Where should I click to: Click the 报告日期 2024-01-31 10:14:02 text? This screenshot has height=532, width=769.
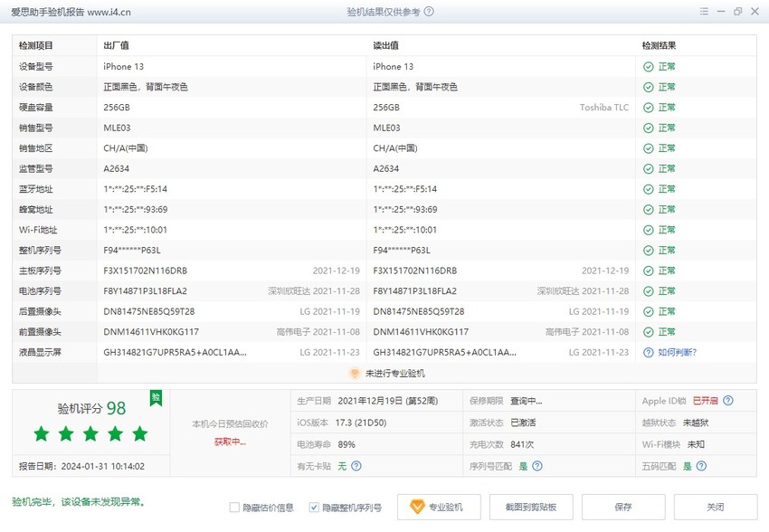tap(82, 466)
